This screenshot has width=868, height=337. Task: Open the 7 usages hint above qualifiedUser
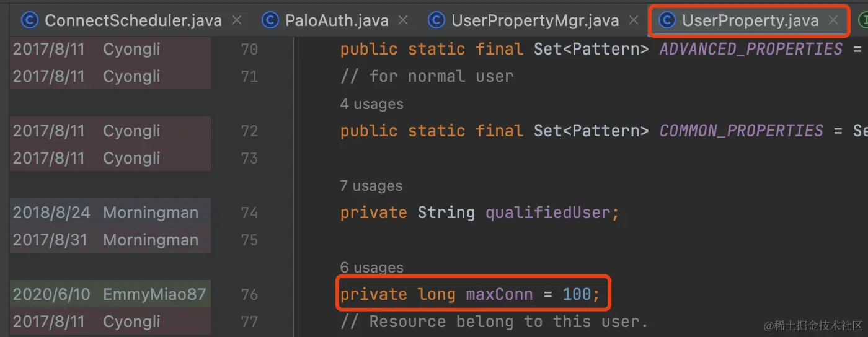click(371, 186)
